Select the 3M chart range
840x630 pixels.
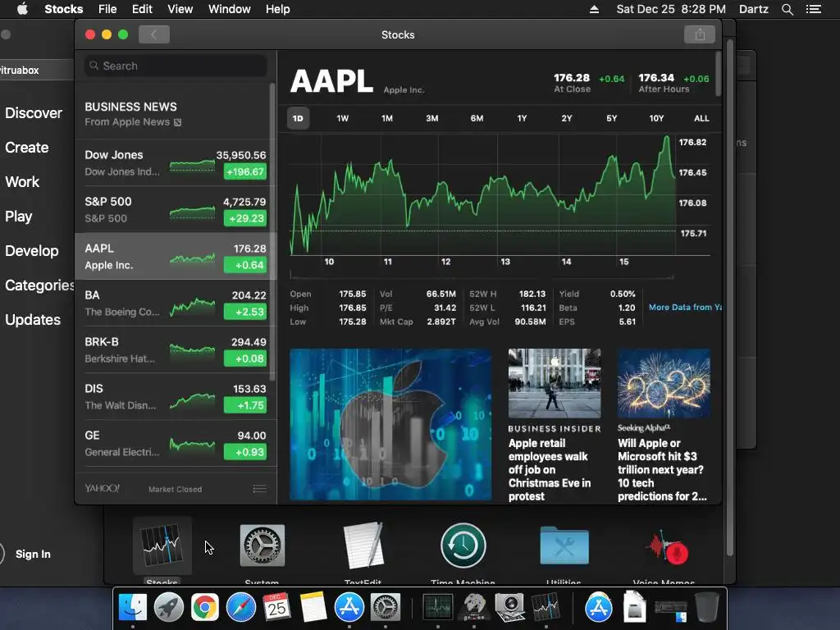[x=431, y=118]
